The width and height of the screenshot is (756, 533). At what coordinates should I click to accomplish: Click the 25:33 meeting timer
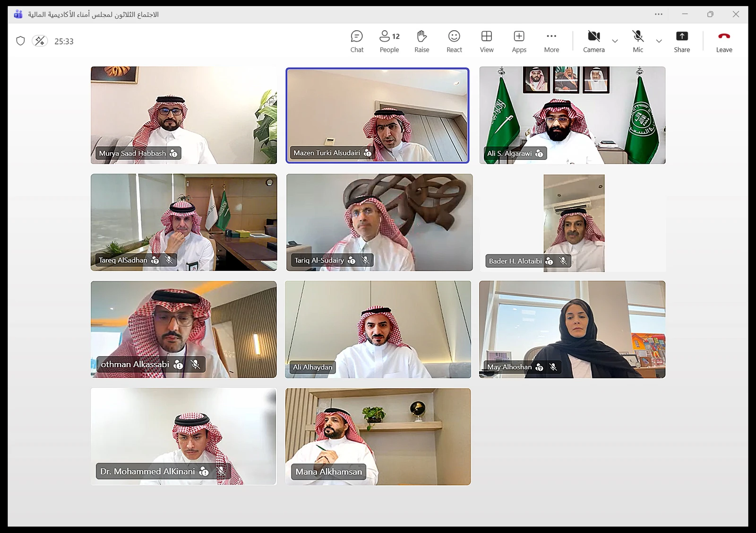click(x=64, y=41)
